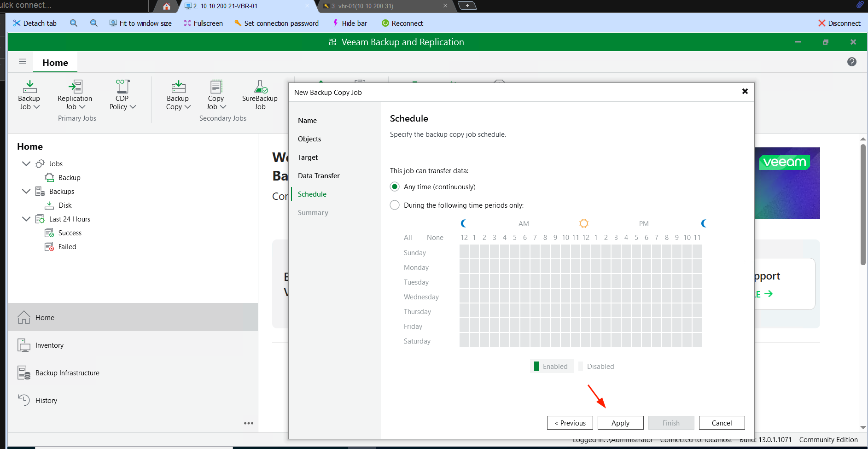Open the CDP Policy ribbon icon
Screen dimensions: 868x449
122,87
